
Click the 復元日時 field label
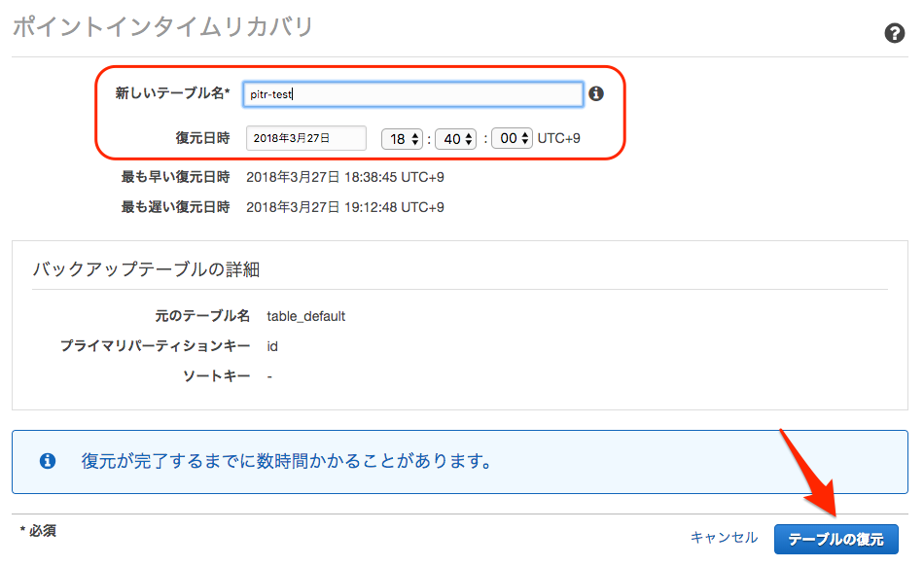tap(202, 138)
